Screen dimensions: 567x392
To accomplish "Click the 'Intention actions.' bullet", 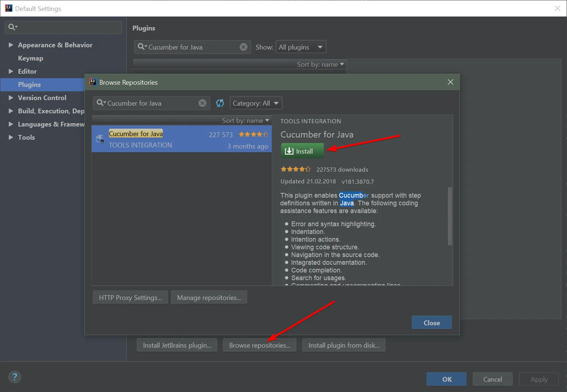I will (x=316, y=239).
